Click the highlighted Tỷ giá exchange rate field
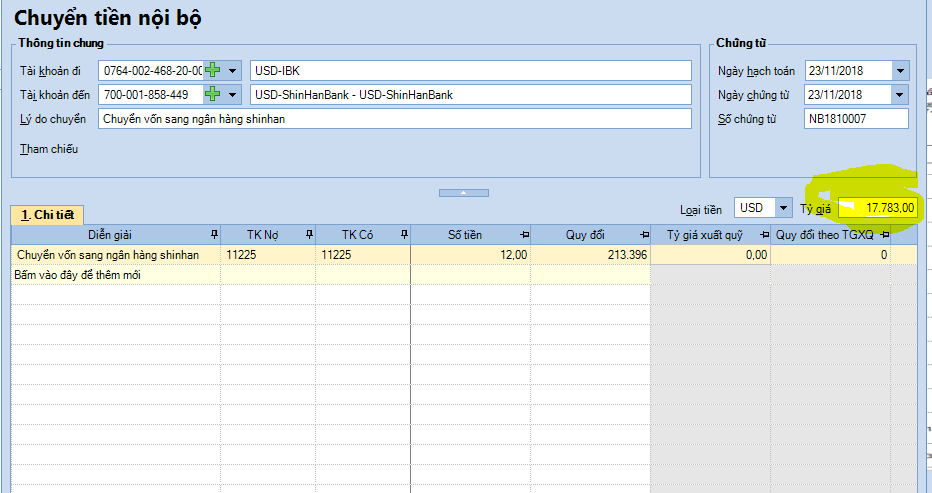The height and width of the screenshot is (493, 932). (878, 208)
